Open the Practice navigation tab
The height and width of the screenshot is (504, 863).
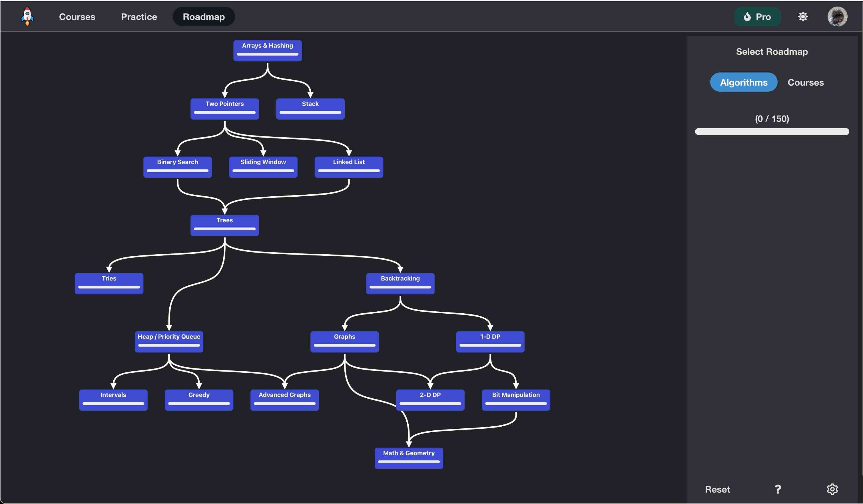(x=139, y=17)
